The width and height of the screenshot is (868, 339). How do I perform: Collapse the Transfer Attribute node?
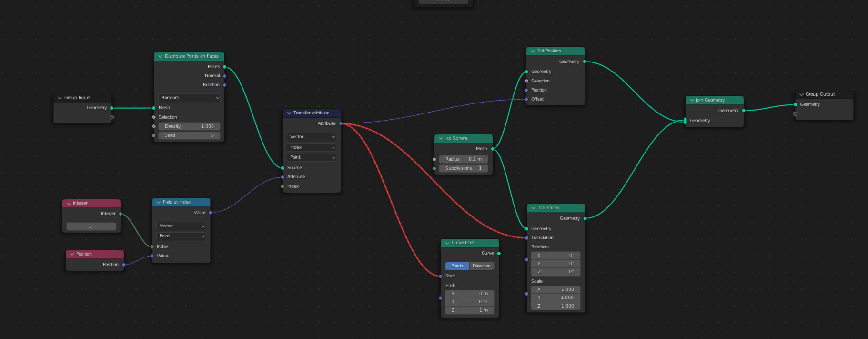click(289, 113)
